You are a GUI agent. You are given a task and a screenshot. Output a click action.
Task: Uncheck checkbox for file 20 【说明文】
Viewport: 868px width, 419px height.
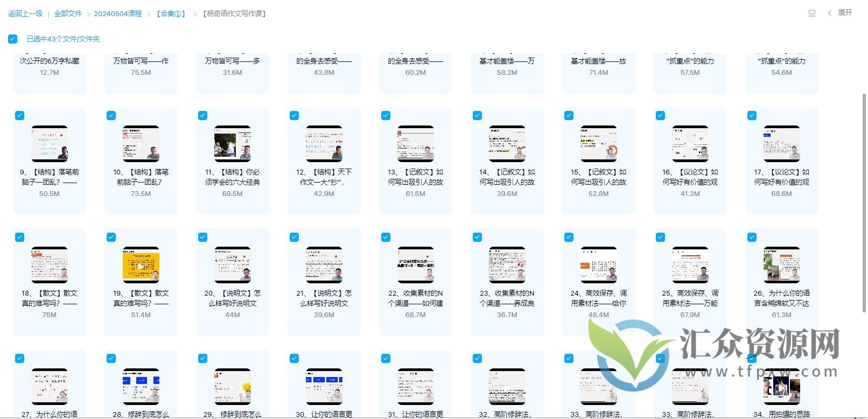[202, 237]
